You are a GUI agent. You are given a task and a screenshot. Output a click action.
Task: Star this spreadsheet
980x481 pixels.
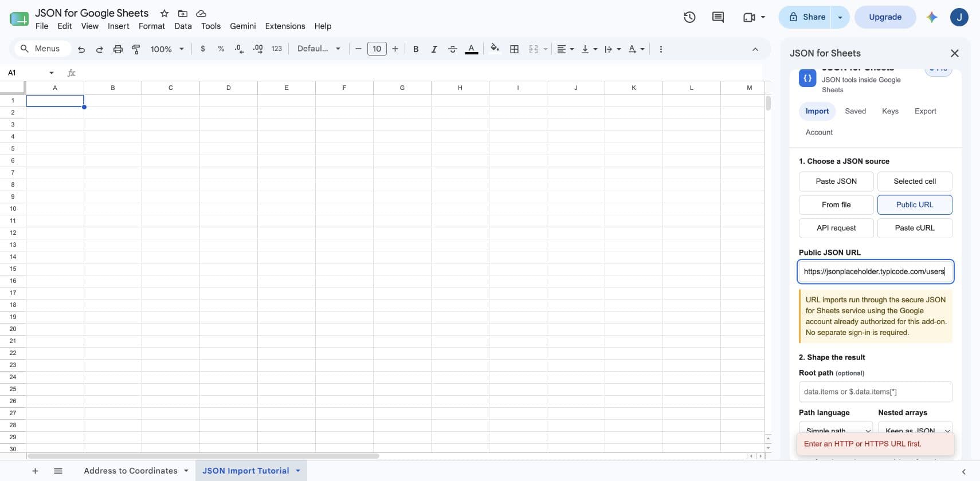(x=164, y=13)
